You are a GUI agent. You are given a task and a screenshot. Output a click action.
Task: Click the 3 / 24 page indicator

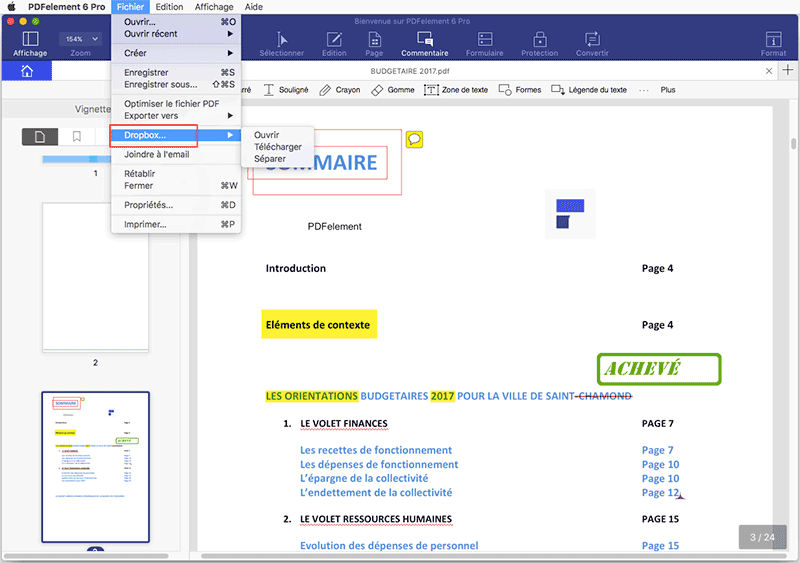(762, 537)
